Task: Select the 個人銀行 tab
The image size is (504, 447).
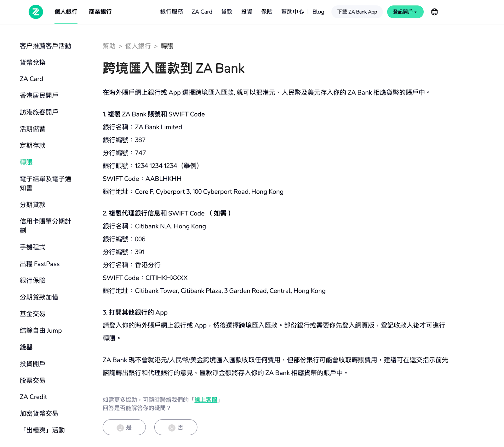Action: [66, 12]
